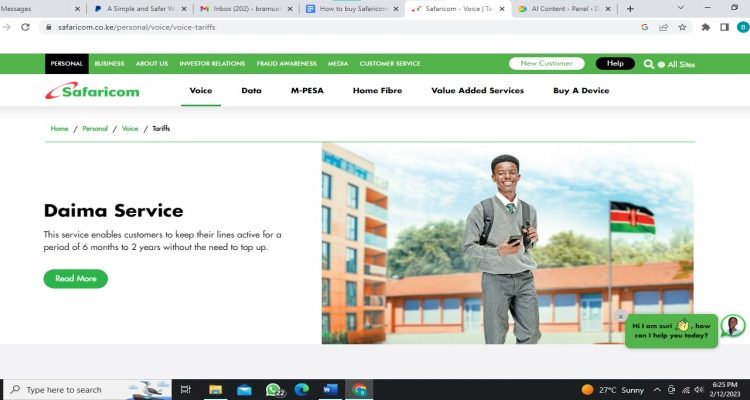Select PERSONAL in the top green bar

pyautogui.click(x=66, y=64)
